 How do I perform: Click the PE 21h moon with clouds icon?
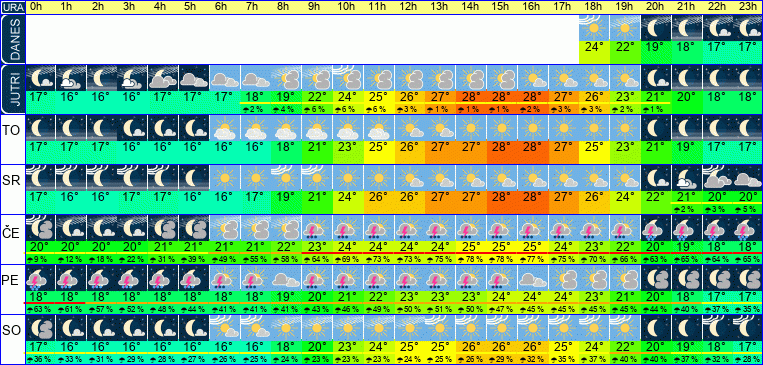(x=687, y=277)
